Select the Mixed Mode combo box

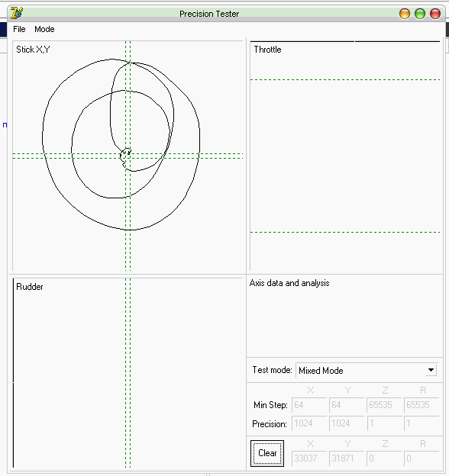[x=367, y=370]
